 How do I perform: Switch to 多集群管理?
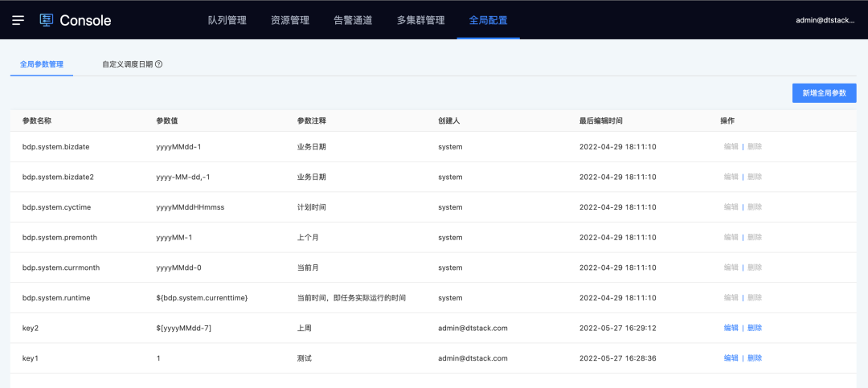click(420, 20)
